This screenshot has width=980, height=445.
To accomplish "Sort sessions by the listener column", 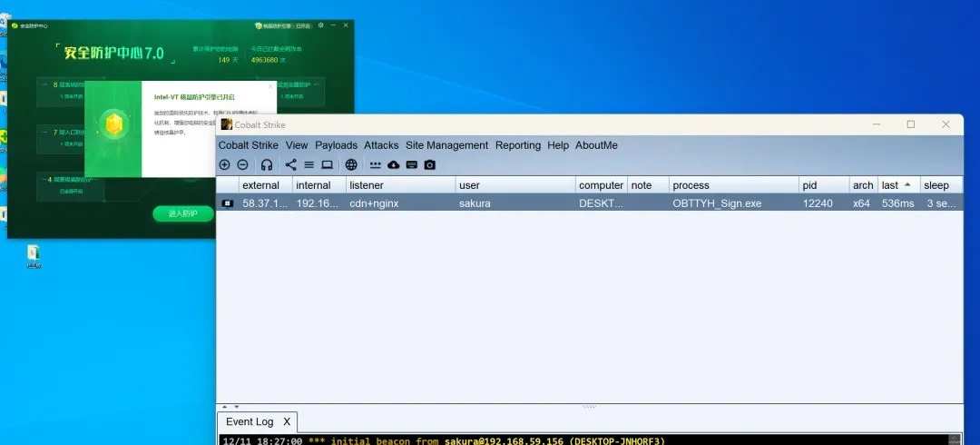I will click(401, 185).
